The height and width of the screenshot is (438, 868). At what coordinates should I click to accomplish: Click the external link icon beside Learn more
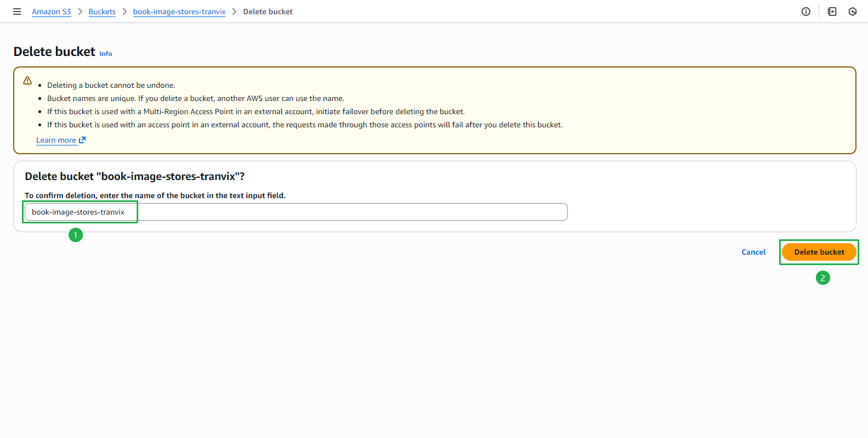[x=82, y=140]
